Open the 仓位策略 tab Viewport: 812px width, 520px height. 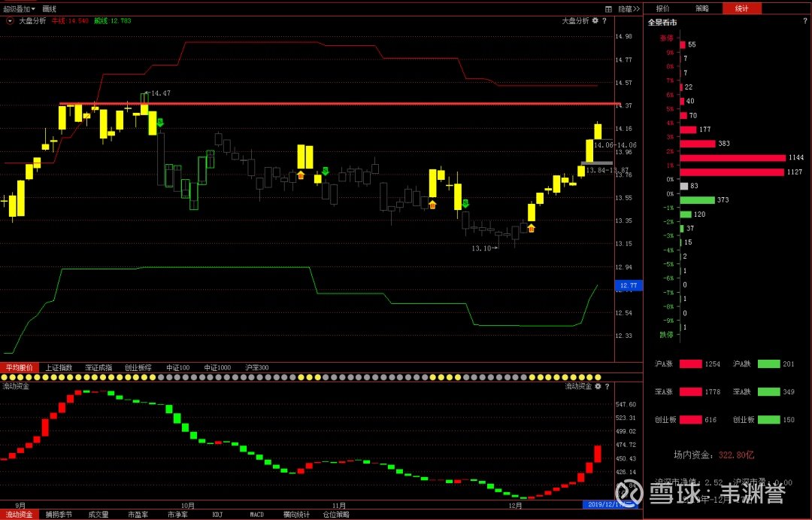(336, 514)
